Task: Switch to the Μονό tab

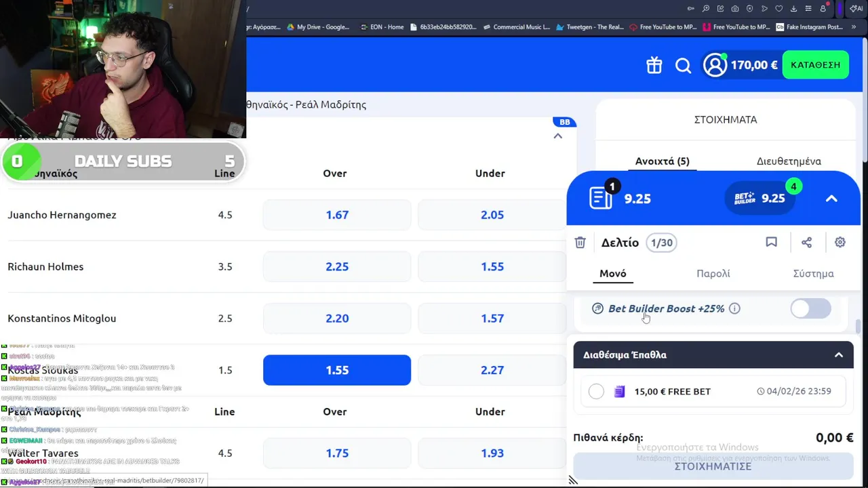Action: pos(612,274)
